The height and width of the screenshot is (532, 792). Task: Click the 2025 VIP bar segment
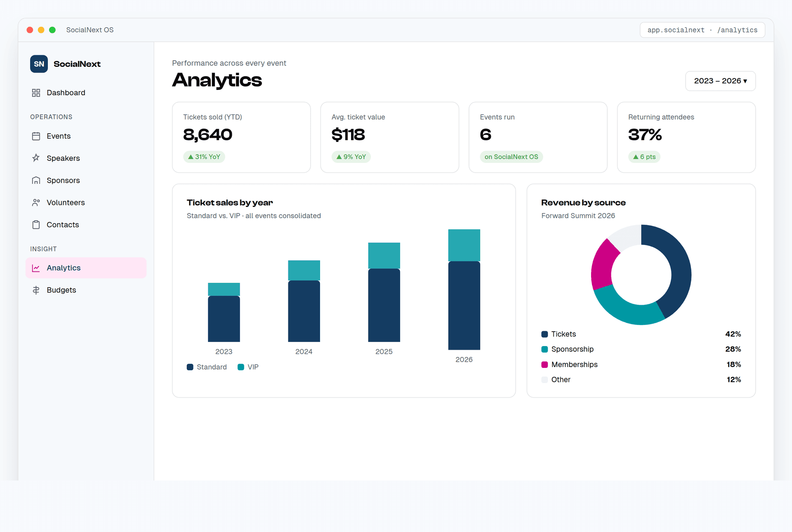click(x=384, y=256)
